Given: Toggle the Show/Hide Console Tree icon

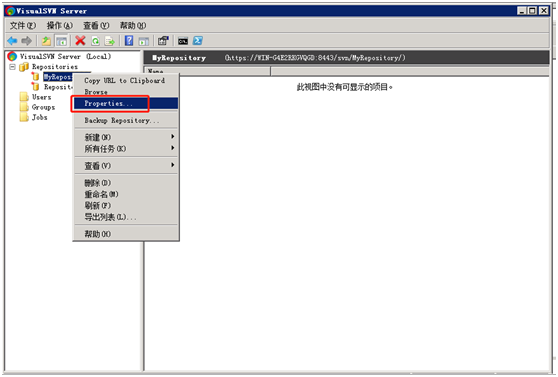Looking at the screenshot, I should (62, 41).
